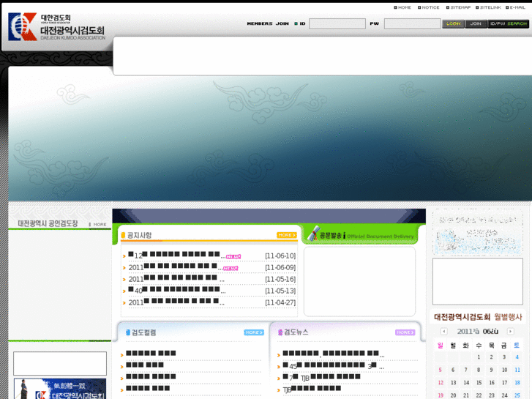Open the SITEMAP link in top bar
This screenshot has width=532, height=399.
(458, 7)
